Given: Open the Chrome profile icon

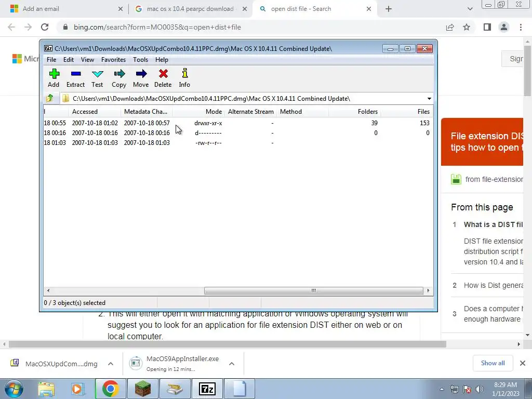Looking at the screenshot, I should tap(504, 27).
